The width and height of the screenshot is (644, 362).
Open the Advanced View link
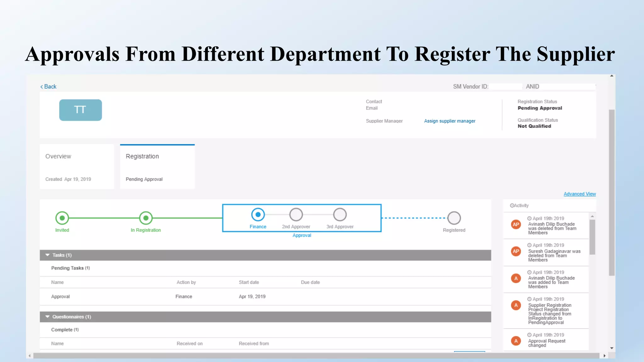580,194
